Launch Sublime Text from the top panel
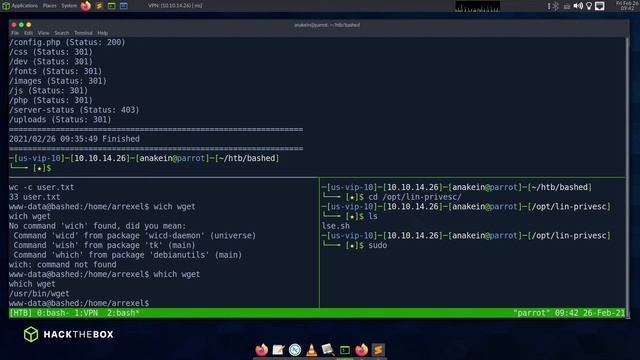Screen dimensions: 640x360 [x=99, y=6]
